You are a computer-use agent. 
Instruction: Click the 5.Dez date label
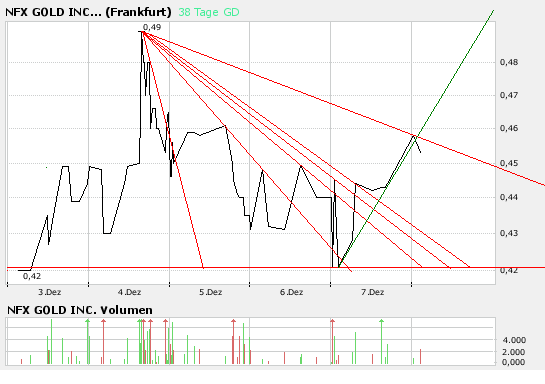211,292
